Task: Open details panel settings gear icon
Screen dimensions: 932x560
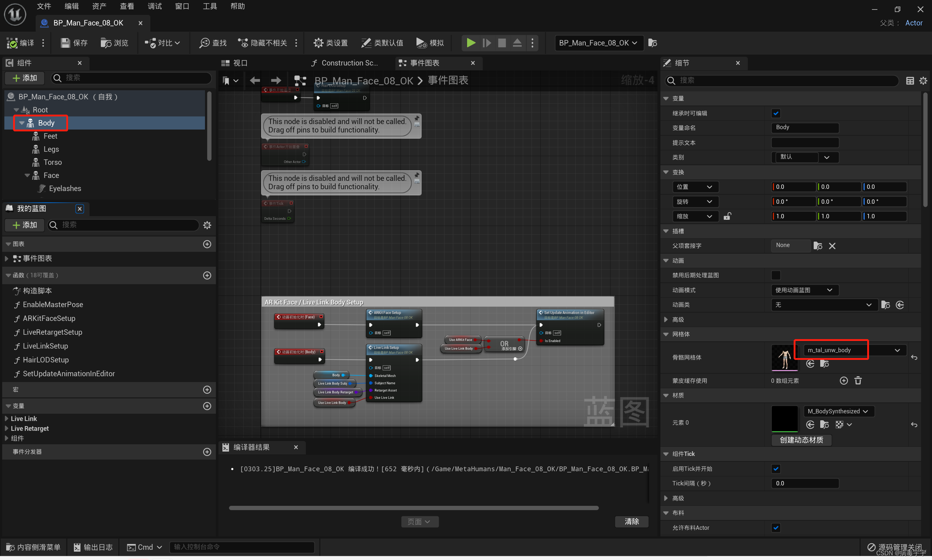Action: pyautogui.click(x=923, y=80)
